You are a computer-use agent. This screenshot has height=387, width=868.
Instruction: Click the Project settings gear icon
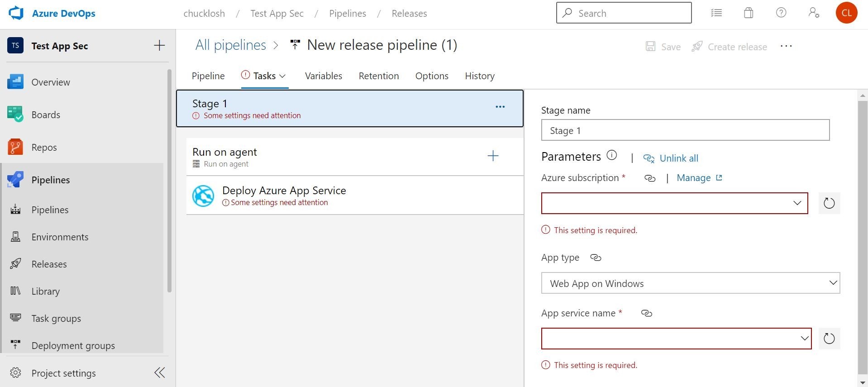[x=16, y=373]
